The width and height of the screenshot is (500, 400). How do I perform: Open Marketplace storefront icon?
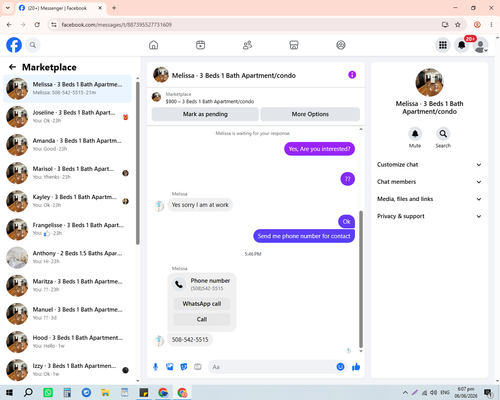tap(294, 45)
